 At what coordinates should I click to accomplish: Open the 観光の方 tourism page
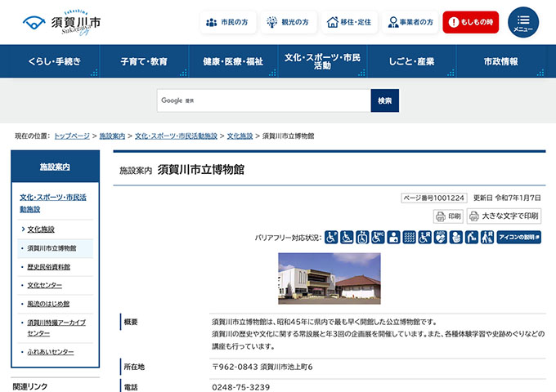(289, 22)
